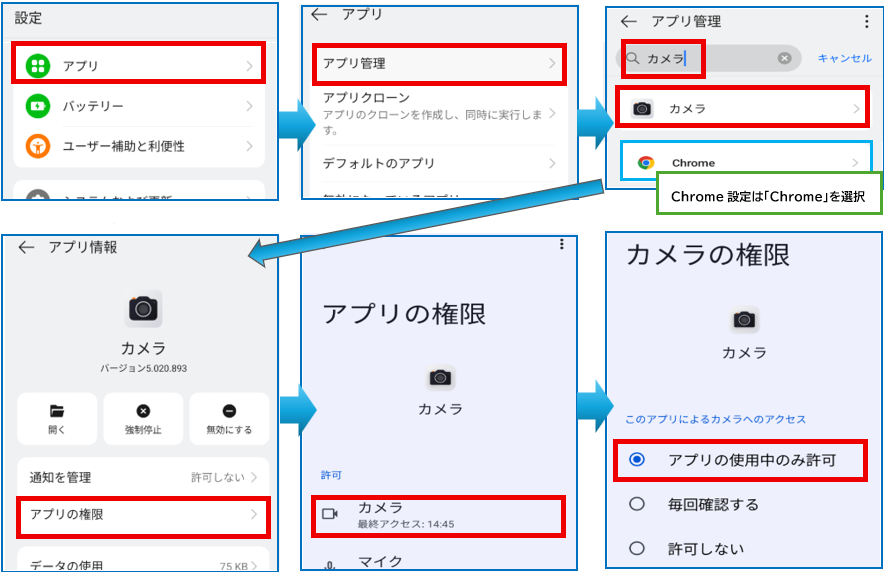Open データの使用 row

143,562
